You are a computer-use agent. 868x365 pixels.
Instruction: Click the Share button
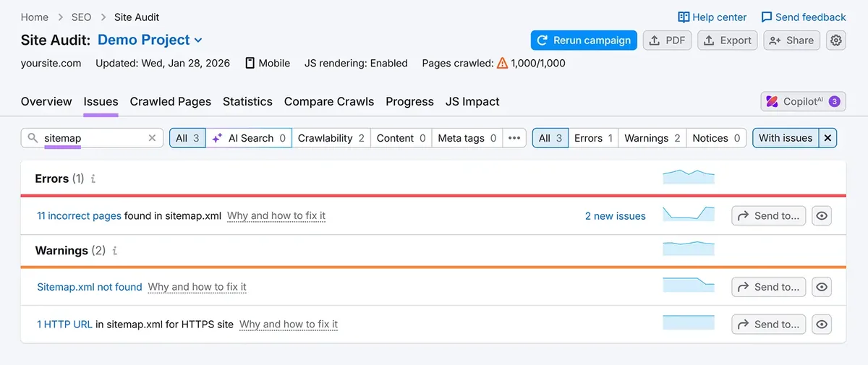[791, 40]
